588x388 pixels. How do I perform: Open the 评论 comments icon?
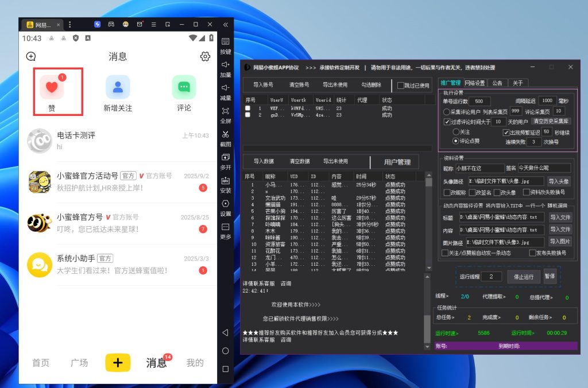coord(184,88)
